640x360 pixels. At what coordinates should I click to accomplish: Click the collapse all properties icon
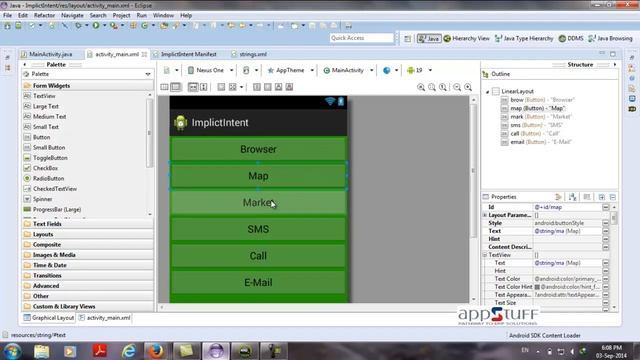click(x=613, y=197)
